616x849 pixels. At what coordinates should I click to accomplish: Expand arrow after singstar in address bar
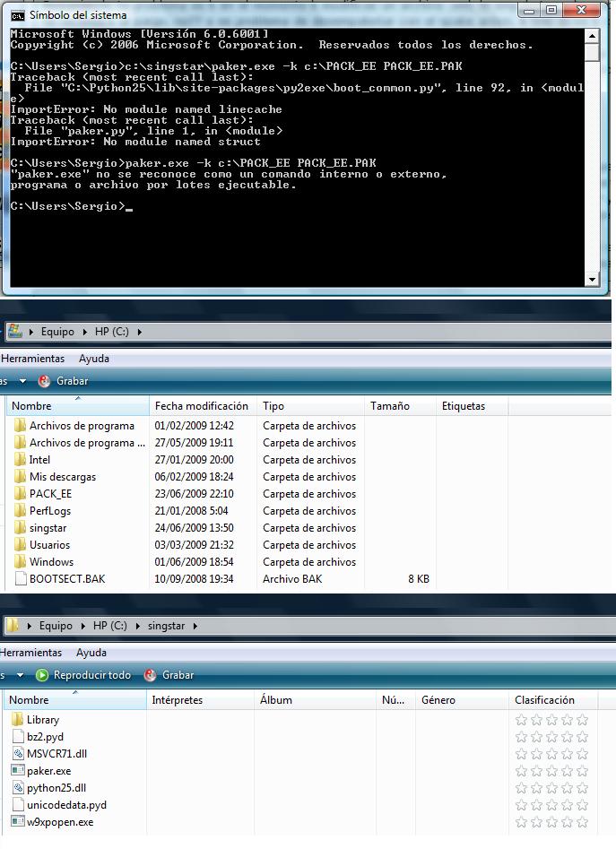click(195, 626)
